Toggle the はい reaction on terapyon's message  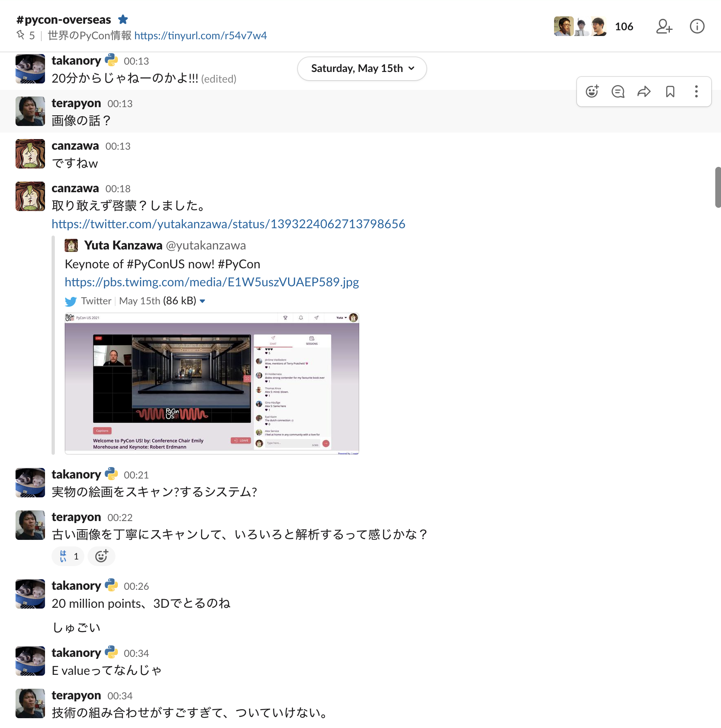coord(67,556)
